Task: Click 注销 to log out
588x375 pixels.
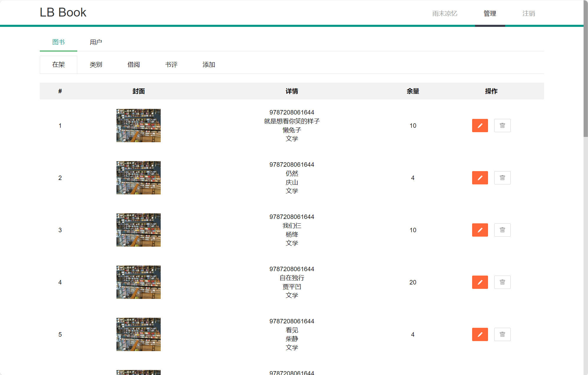Action: (x=528, y=13)
